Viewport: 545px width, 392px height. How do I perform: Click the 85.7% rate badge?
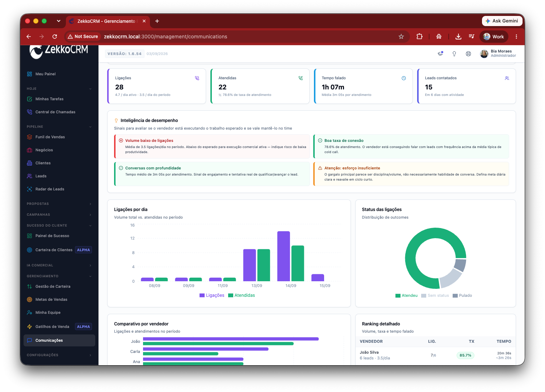click(x=465, y=355)
